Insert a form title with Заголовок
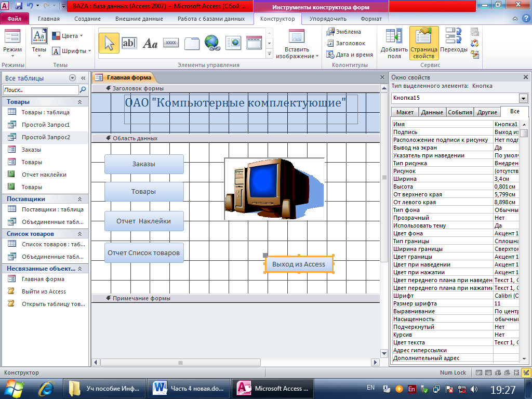This screenshot has width=532, height=399. coord(345,43)
